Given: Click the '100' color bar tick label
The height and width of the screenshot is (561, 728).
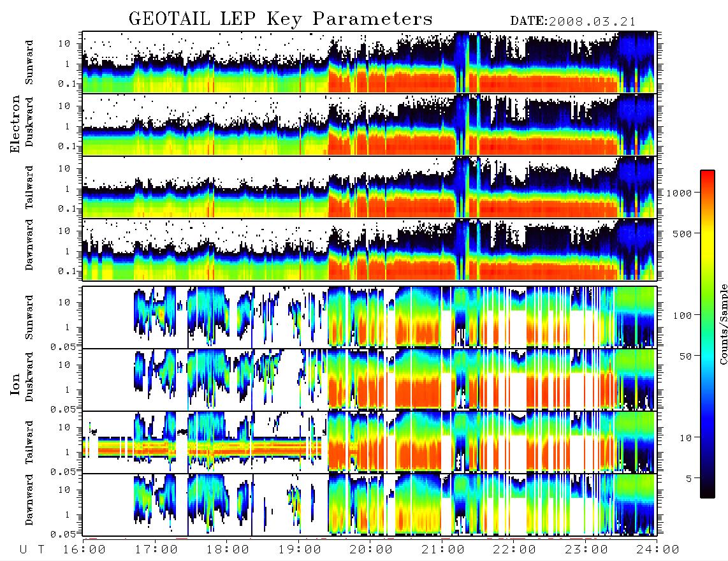Looking at the screenshot, I should [x=682, y=316].
